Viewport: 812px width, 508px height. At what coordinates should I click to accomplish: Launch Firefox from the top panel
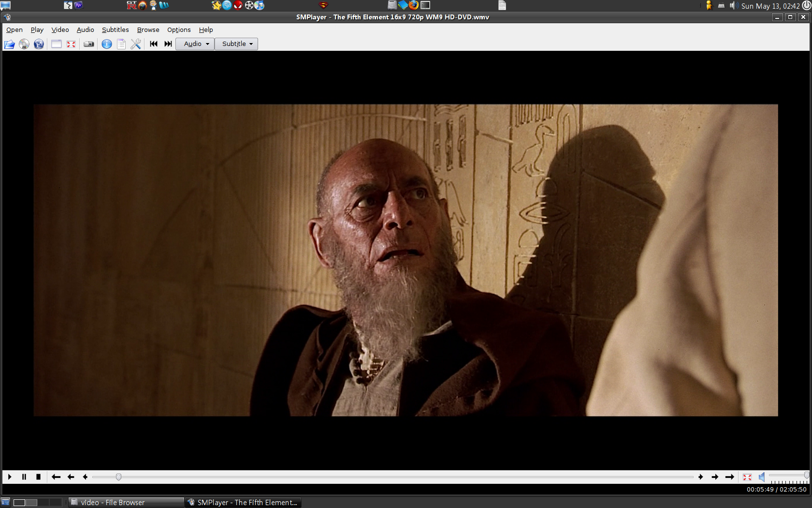[x=414, y=5]
